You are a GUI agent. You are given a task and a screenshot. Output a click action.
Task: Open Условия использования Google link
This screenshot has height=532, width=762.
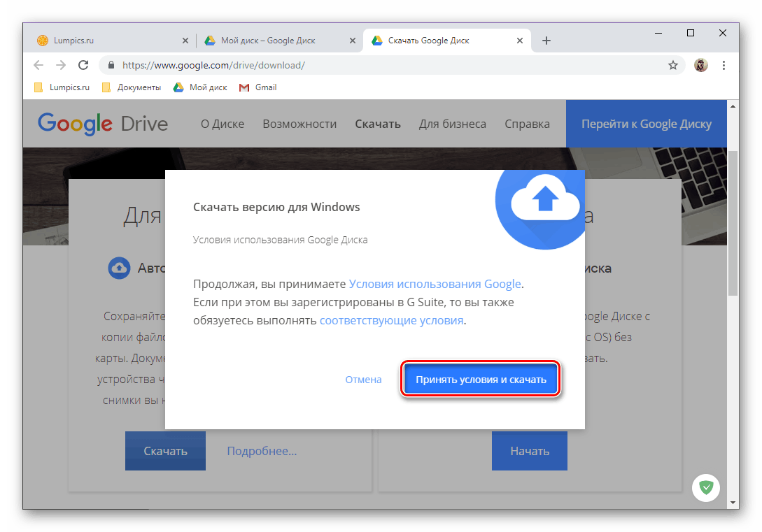[x=435, y=284]
